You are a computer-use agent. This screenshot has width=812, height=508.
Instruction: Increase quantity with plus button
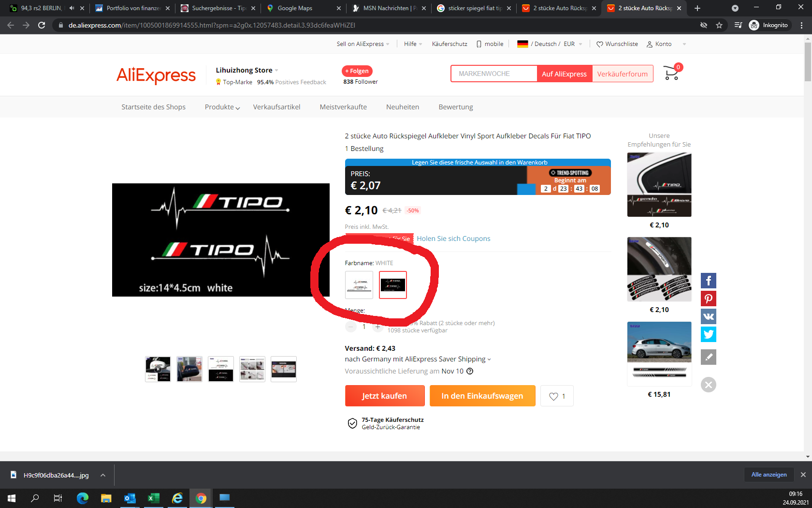377,327
